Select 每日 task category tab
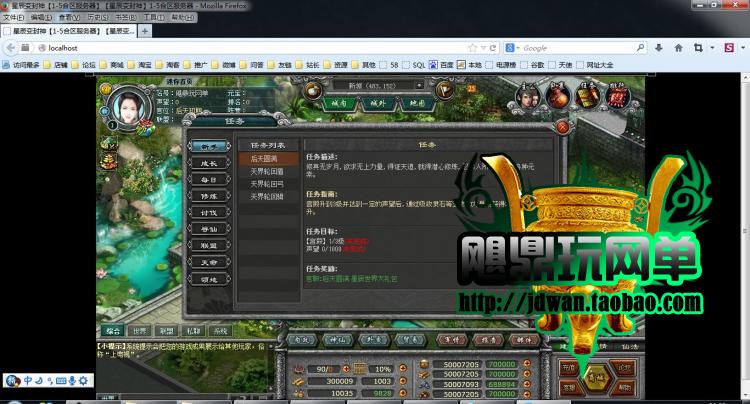 tap(210, 180)
